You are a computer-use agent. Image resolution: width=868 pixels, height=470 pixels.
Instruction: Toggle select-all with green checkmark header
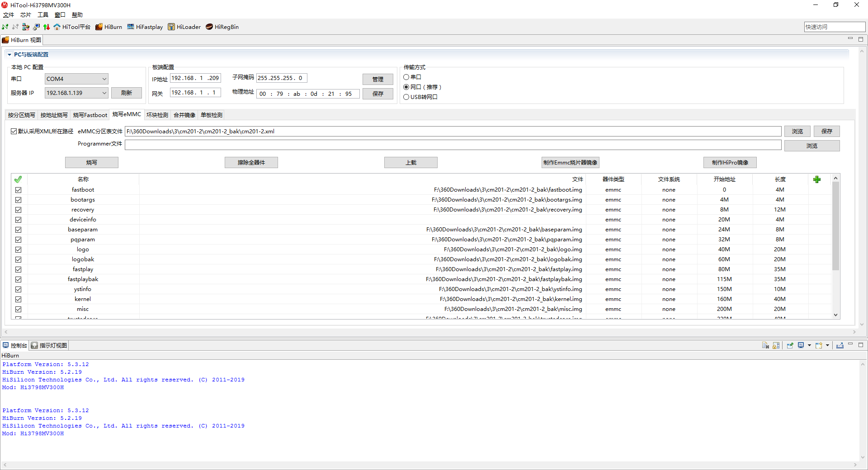pos(18,179)
